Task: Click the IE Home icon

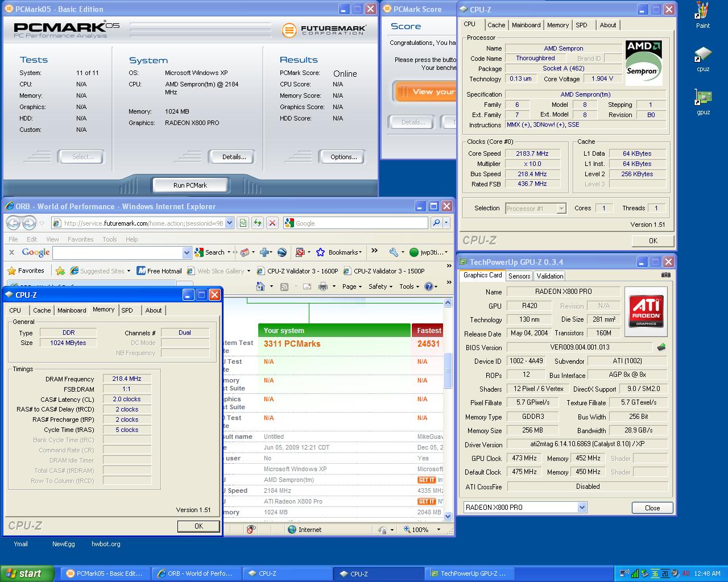Action: pos(260,286)
